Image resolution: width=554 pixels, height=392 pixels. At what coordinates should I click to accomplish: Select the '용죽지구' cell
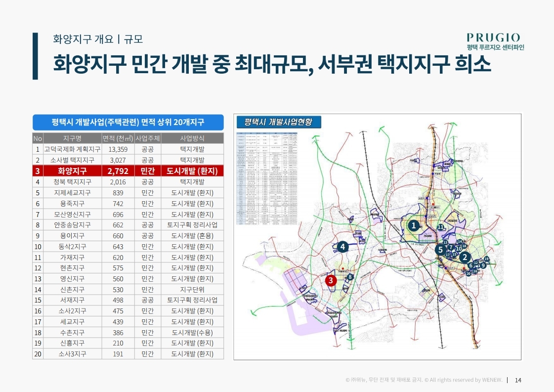73,204
